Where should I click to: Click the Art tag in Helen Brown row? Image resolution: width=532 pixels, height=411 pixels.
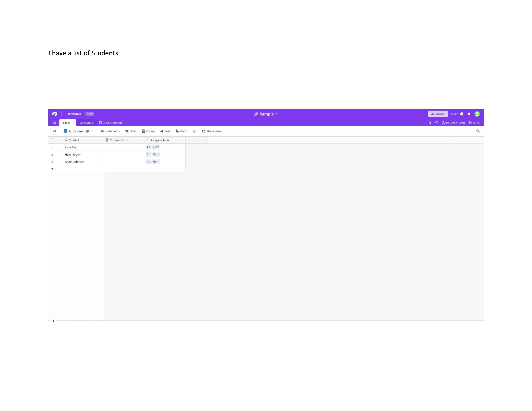point(149,154)
